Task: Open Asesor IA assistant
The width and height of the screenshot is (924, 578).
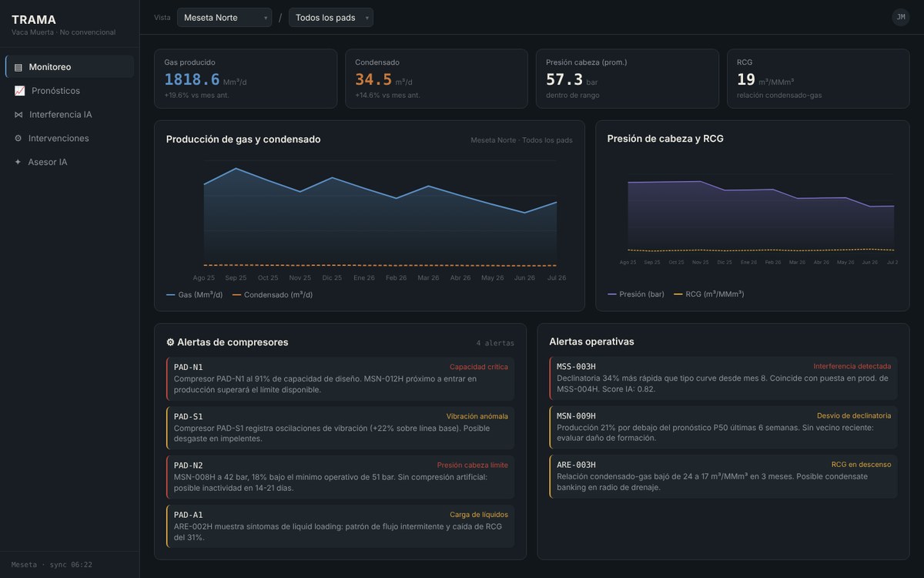Action: click(x=69, y=163)
